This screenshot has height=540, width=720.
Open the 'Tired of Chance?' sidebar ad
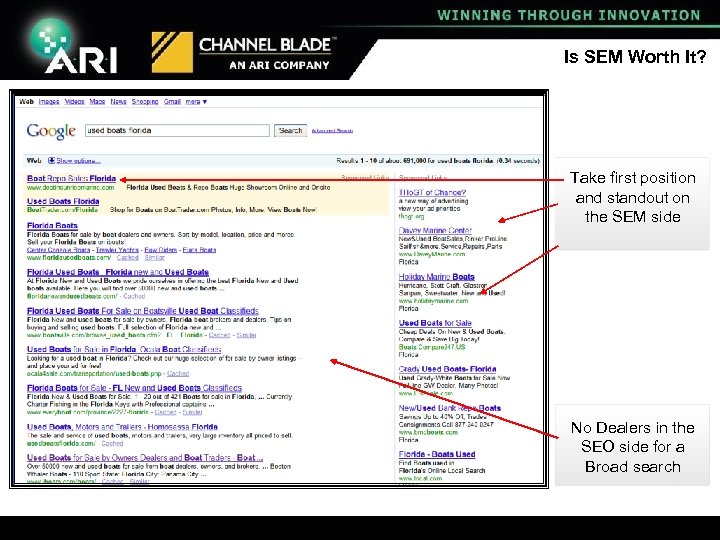tap(432, 193)
